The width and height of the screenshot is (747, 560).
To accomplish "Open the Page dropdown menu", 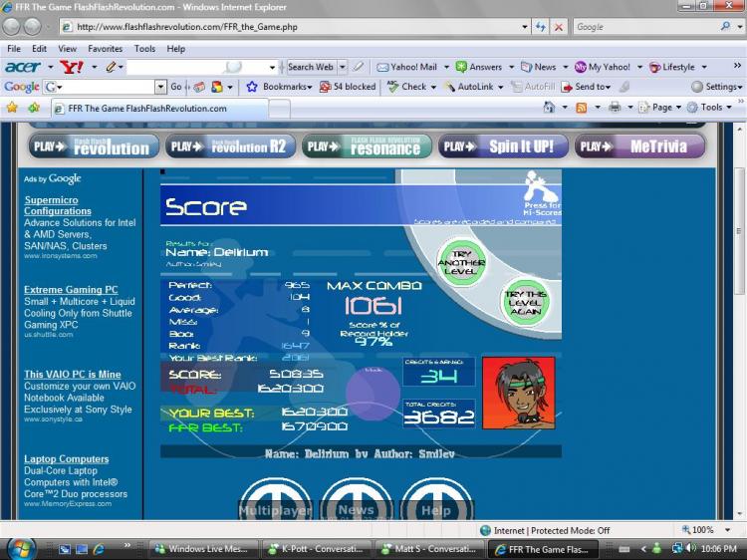I will point(659,108).
